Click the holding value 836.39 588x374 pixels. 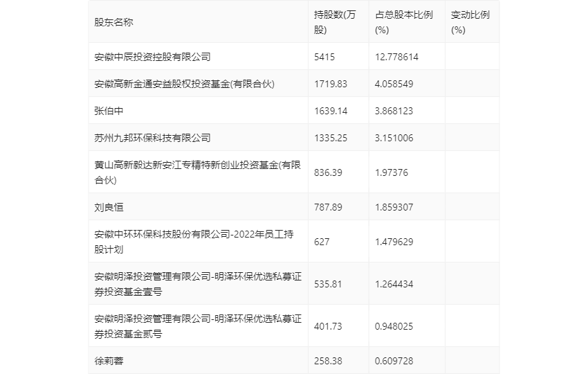point(328,172)
